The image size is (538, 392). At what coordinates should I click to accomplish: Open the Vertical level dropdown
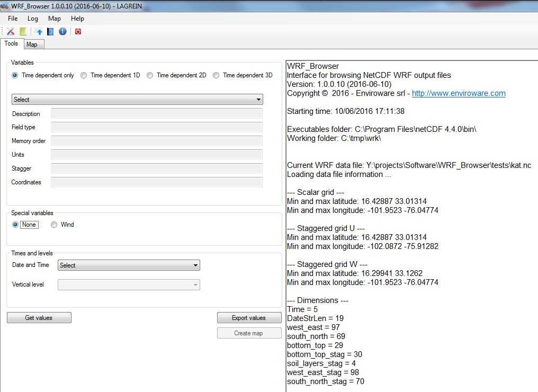pyautogui.click(x=129, y=284)
